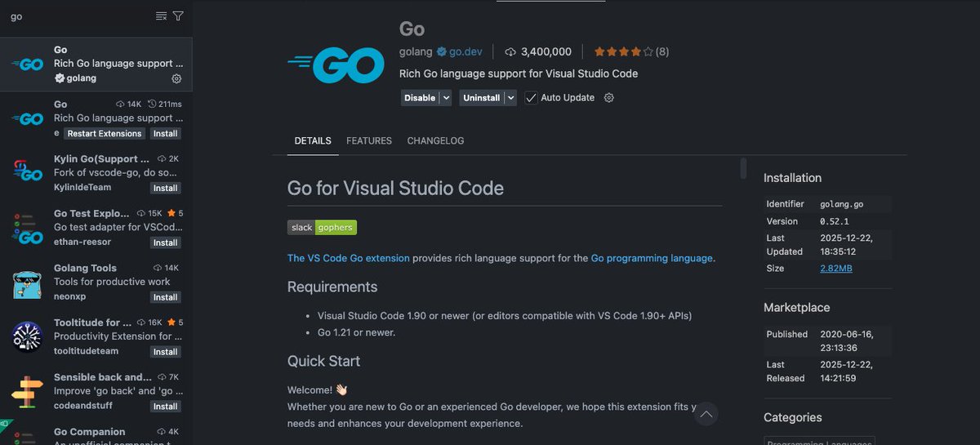This screenshot has width=980, height=445.
Task: Click the Marketplace section heading
Action: tap(796, 308)
